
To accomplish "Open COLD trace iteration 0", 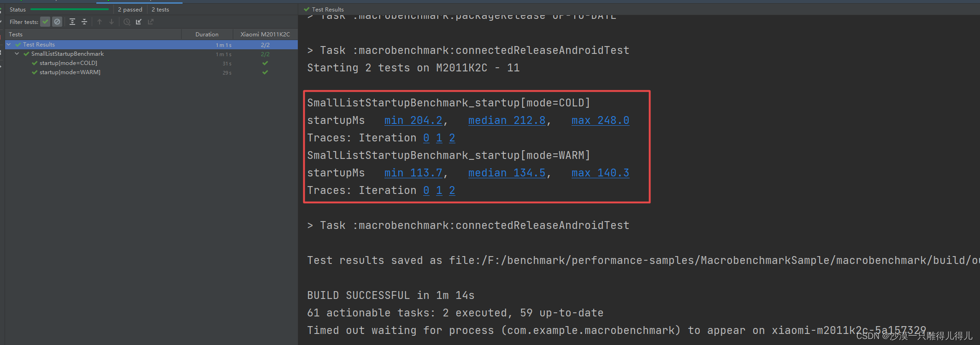I will pos(426,138).
